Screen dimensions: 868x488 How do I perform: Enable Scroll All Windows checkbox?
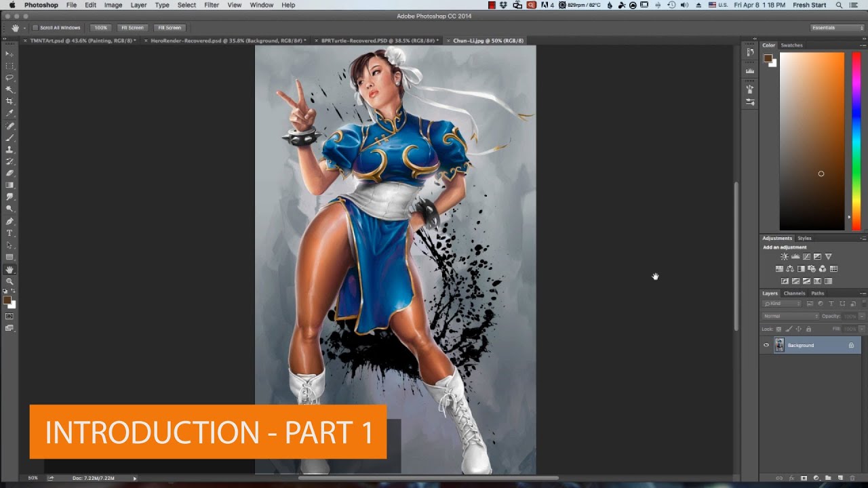(35, 28)
